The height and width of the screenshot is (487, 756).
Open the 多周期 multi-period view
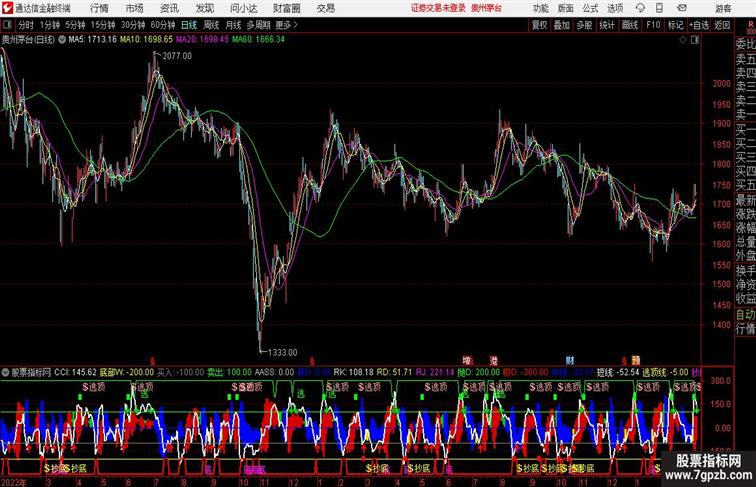[x=258, y=25]
